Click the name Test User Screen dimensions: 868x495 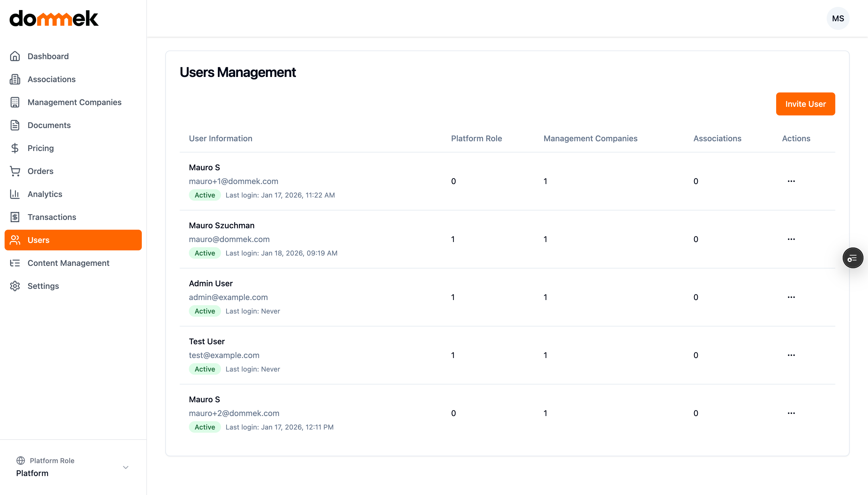tap(207, 341)
